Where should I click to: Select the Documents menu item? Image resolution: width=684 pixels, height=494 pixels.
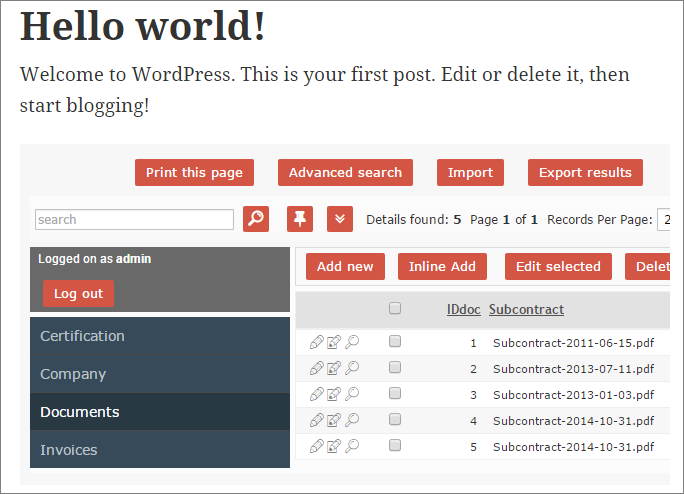[160, 412]
